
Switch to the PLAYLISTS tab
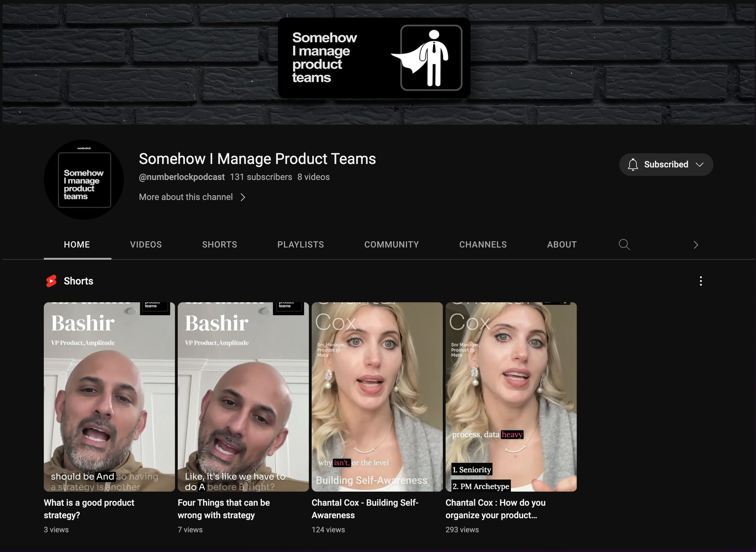point(301,245)
